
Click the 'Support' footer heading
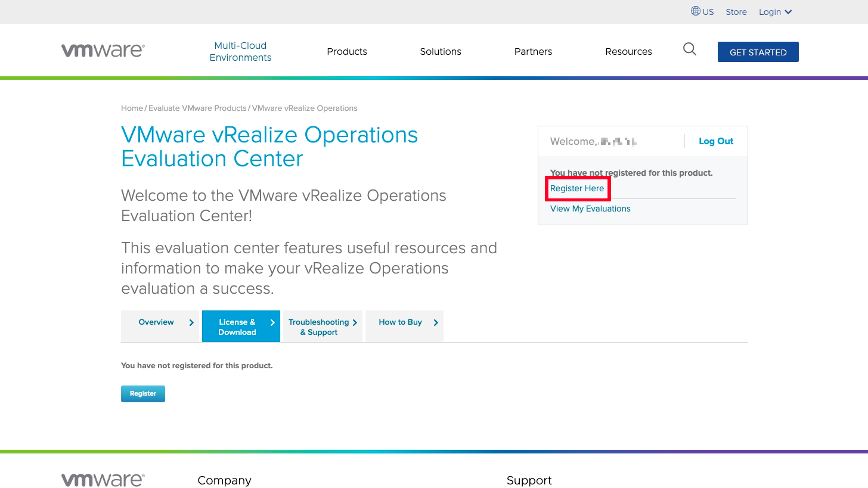click(529, 480)
